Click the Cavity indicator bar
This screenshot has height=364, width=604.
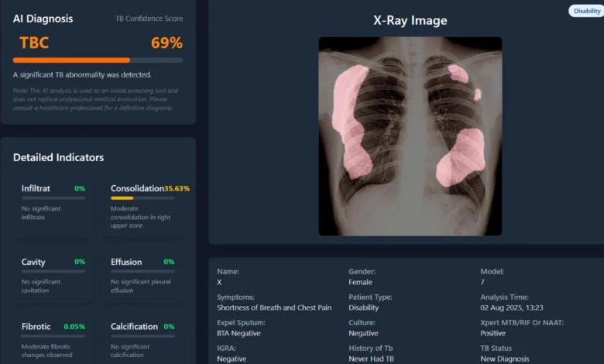(53, 271)
